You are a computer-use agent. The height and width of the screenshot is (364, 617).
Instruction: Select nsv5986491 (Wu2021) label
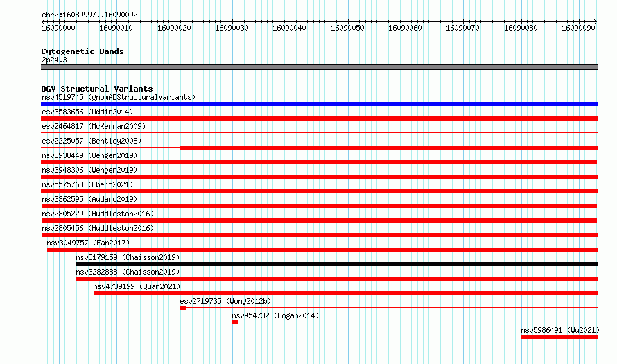tap(560, 330)
